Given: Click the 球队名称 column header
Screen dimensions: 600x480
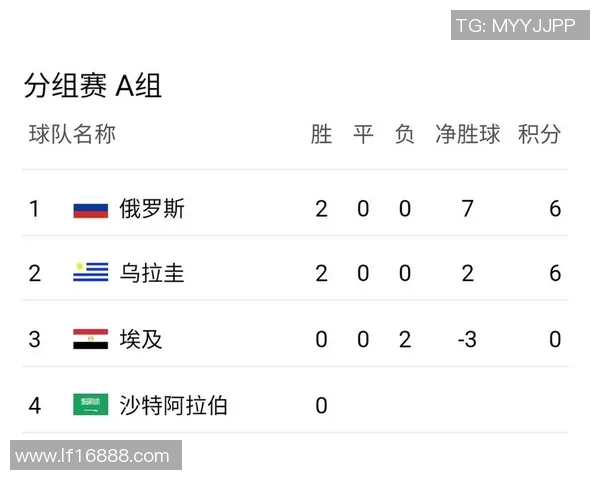Looking at the screenshot, I should coord(72,134).
